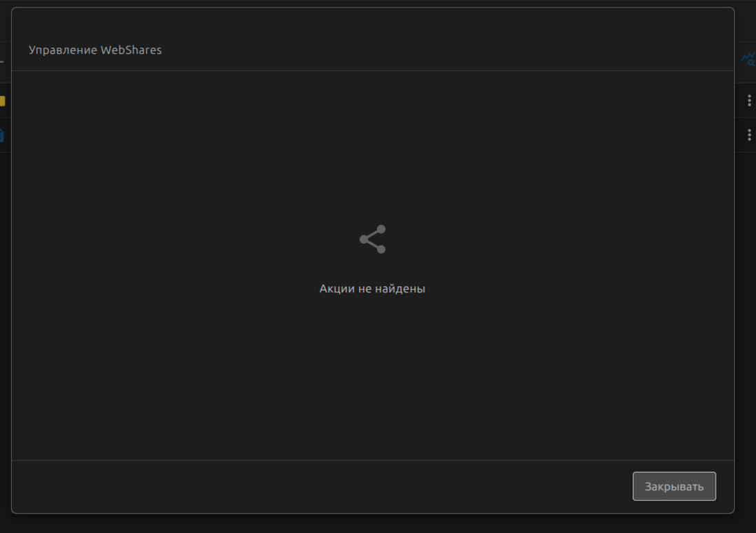The height and width of the screenshot is (533, 756).
Task: Click empty dialog body below 'Акции не найдены'
Action: click(372, 379)
